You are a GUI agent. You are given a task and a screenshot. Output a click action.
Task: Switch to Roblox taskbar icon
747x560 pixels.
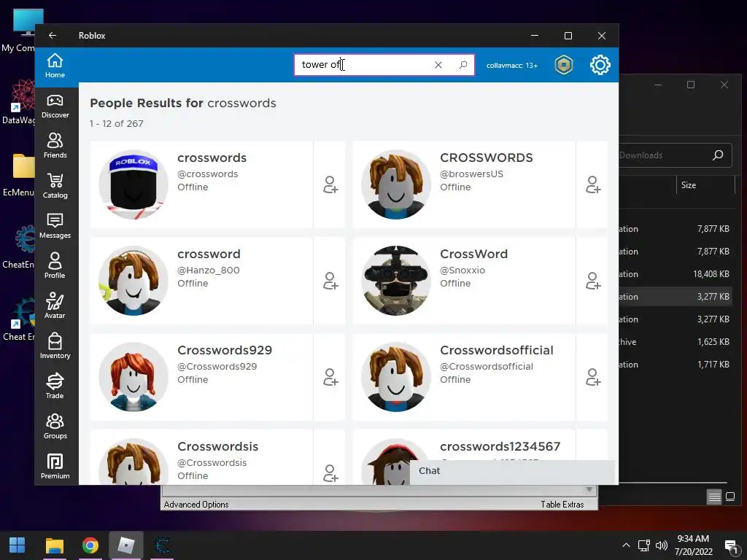pos(125,545)
